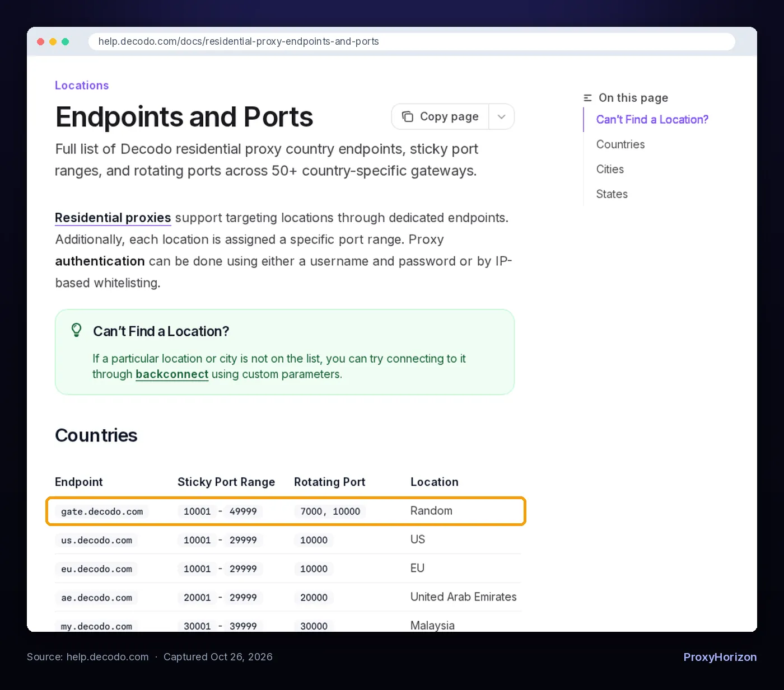Viewport: 784px width, 690px height.
Task: Select the authentication bold text
Action: 100,261
